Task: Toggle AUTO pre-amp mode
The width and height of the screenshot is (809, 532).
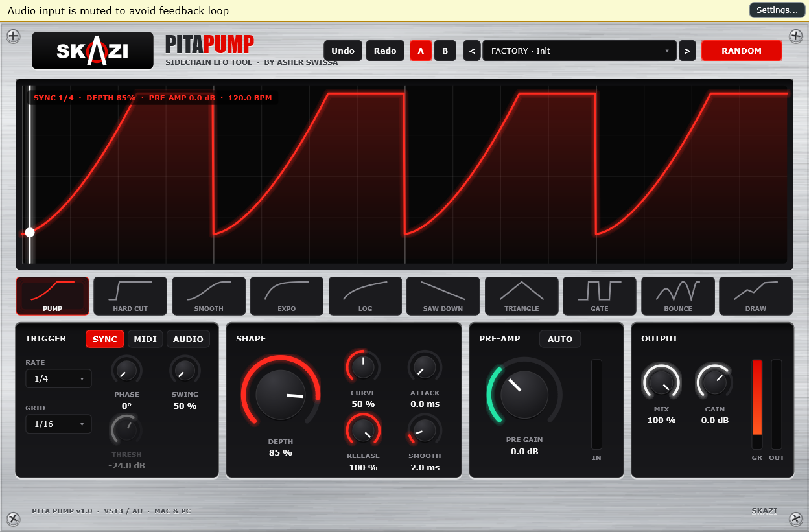Action: [x=560, y=339]
